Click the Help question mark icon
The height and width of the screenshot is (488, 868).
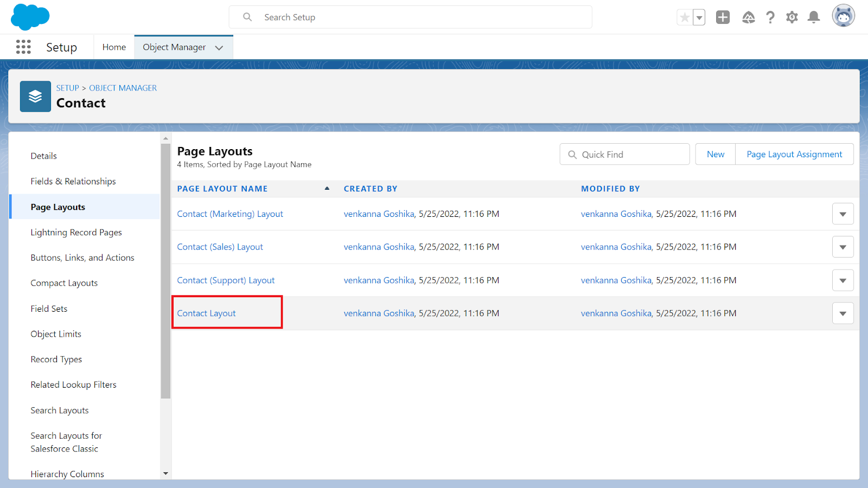(x=770, y=17)
